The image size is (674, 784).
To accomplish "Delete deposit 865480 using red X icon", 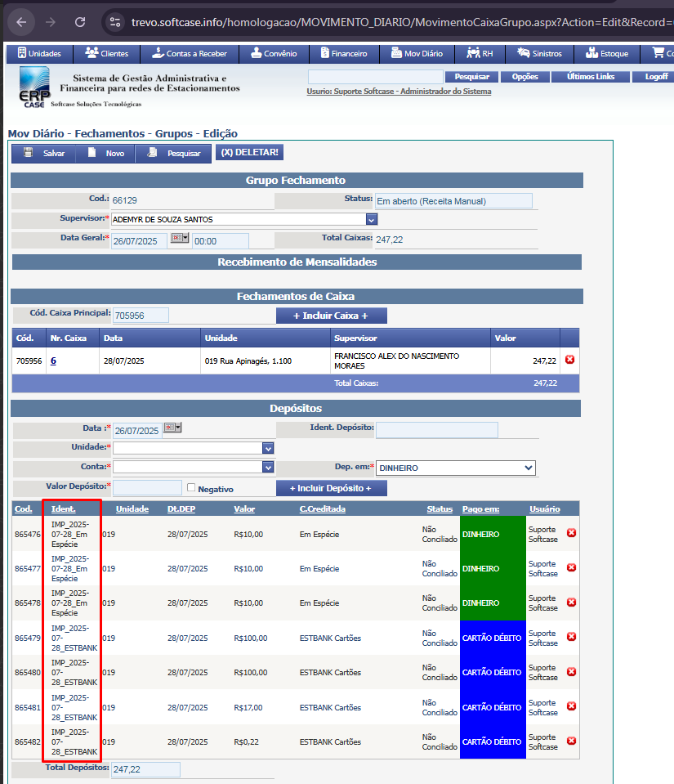I will tap(572, 671).
